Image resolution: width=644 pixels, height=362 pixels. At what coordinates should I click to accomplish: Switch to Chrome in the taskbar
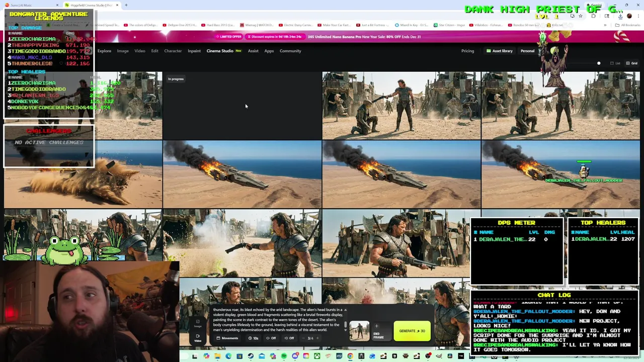pos(350,356)
